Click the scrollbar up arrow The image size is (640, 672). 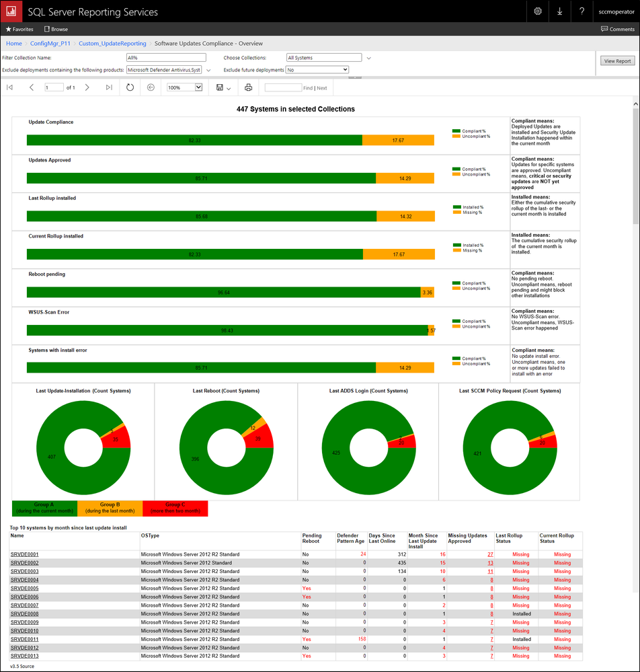pos(636,104)
